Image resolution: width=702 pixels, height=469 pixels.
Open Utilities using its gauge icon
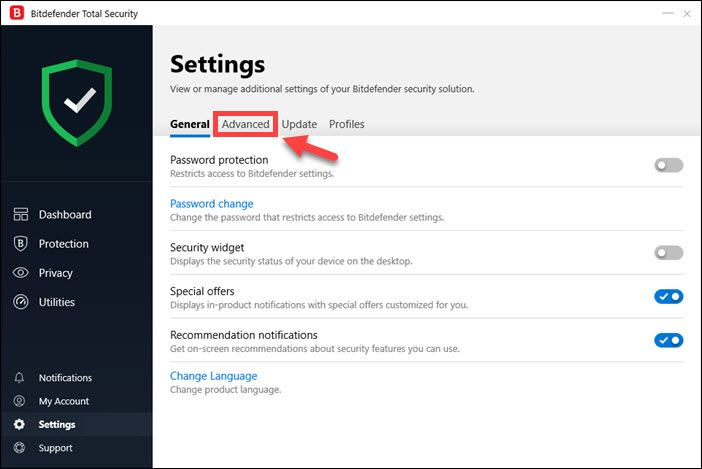coord(20,302)
